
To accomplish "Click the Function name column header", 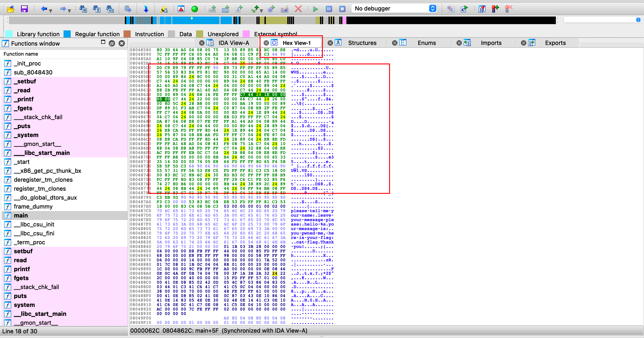I will coord(21,54).
